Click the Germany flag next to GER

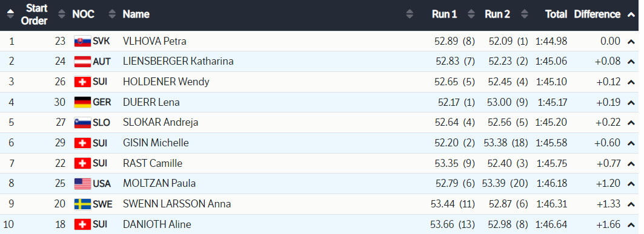[x=82, y=102]
